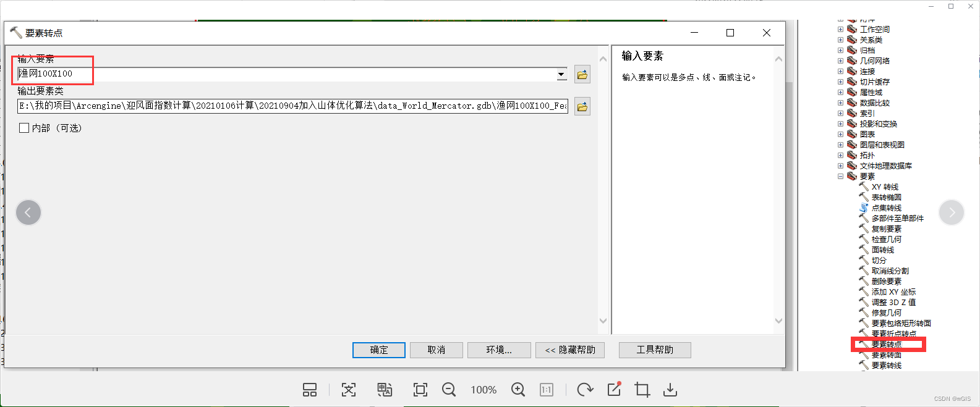Select the 索引 toolset label
Image resolution: width=980 pixels, height=407 pixels.
pyautogui.click(x=867, y=114)
